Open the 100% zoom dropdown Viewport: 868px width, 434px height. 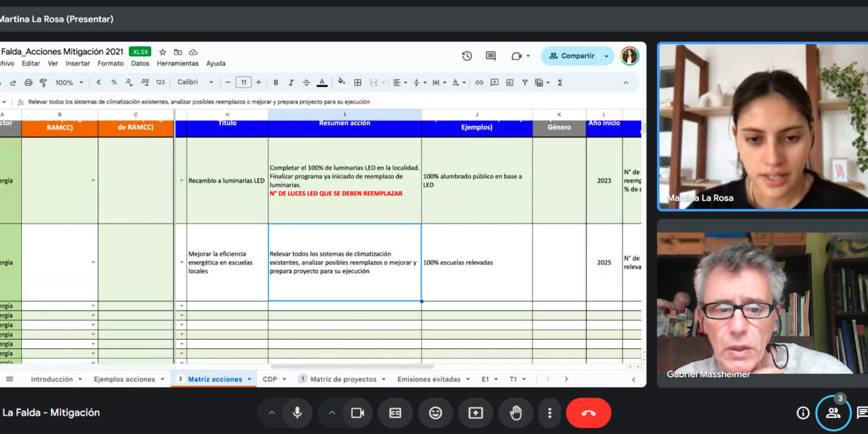[x=69, y=83]
